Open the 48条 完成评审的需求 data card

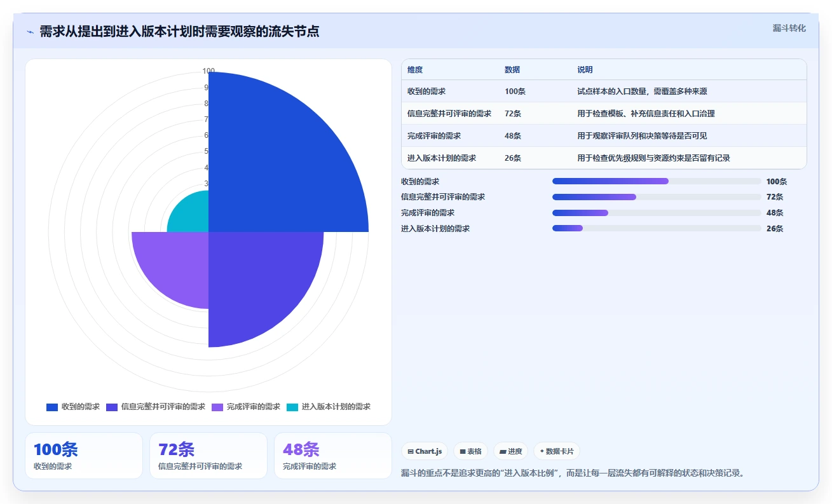tap(333, 456)
